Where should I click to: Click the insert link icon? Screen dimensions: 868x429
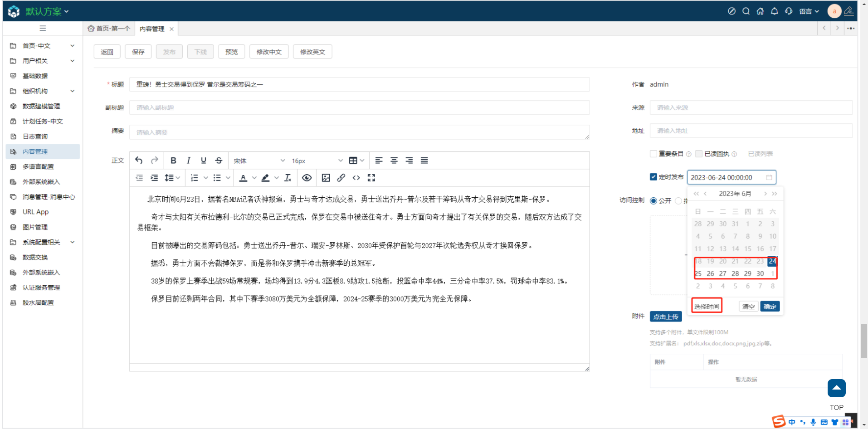[341, 178]
